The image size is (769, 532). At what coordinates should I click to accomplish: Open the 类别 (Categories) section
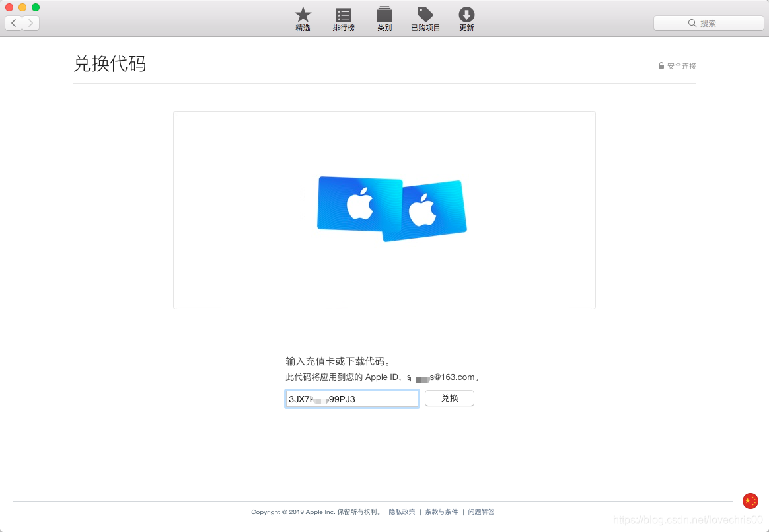[x=384, y=19]
